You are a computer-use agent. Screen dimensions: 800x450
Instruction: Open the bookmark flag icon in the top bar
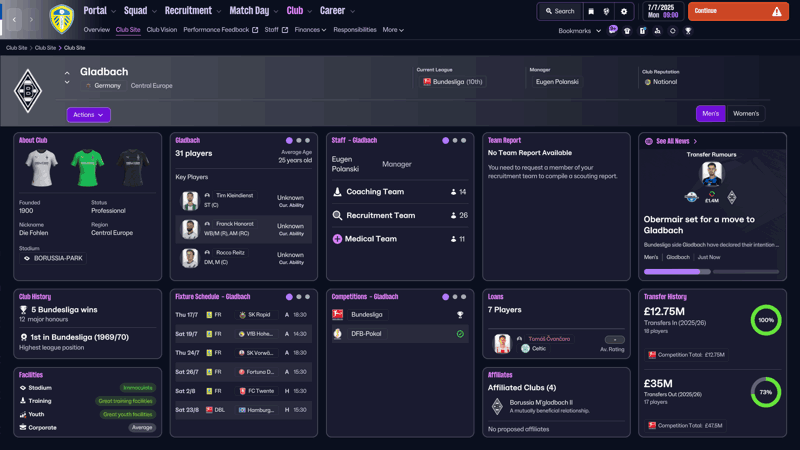591,11
